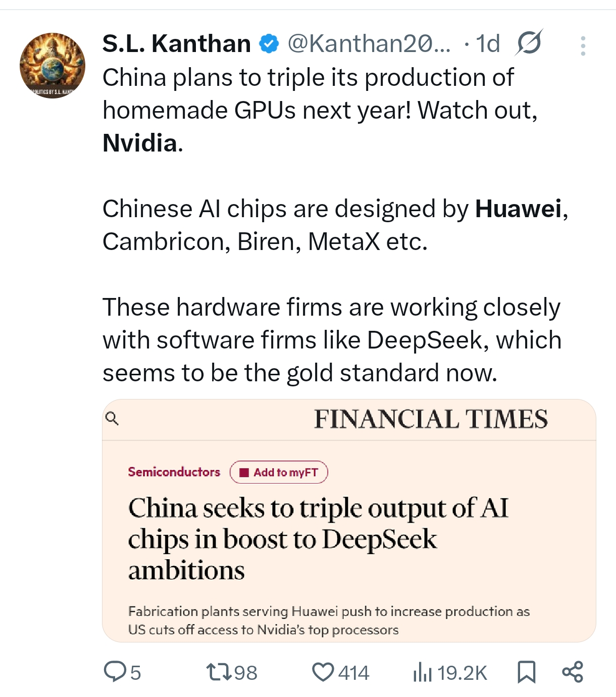Click the Grok slashed-circle icon
Viewport: 616px width, 697px height.
[529, 43]
